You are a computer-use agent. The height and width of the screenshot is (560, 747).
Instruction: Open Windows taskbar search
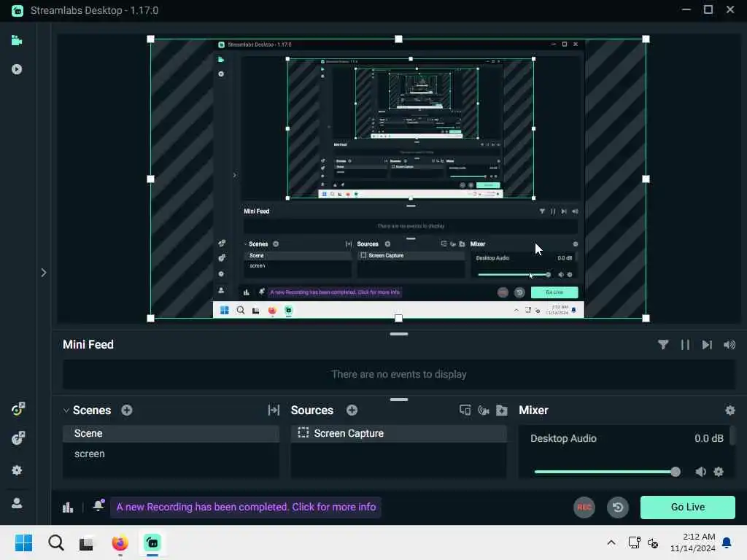(55, 542)
